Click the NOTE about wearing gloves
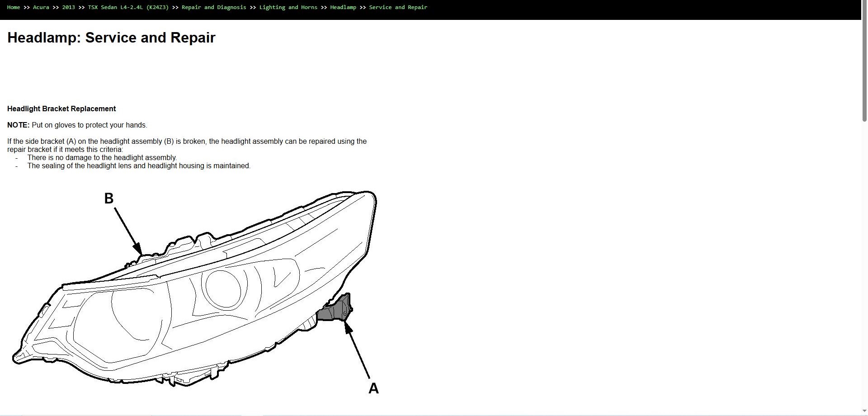The image size is (868, 416). click(x=77, y=125)
